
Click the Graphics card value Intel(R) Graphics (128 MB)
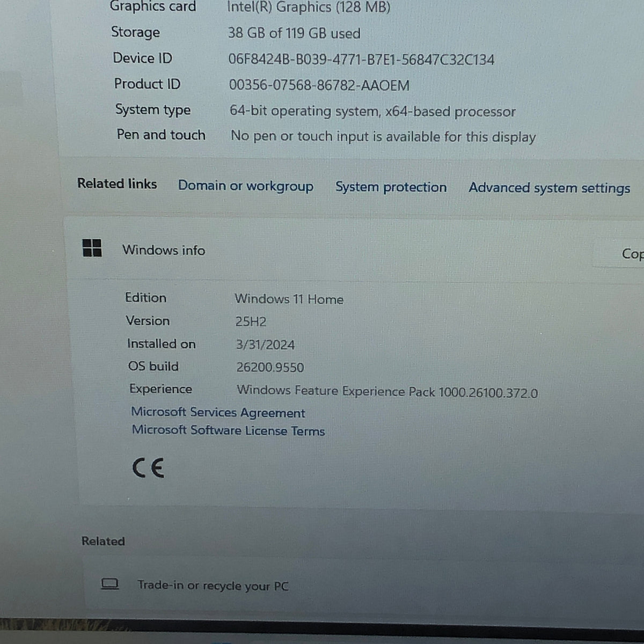point(309,8)
